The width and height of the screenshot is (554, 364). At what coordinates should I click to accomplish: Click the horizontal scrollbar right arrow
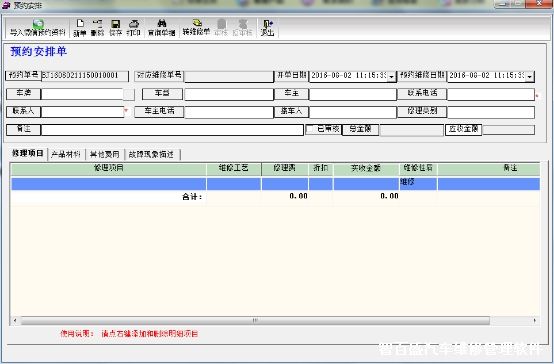click(535, 321)
